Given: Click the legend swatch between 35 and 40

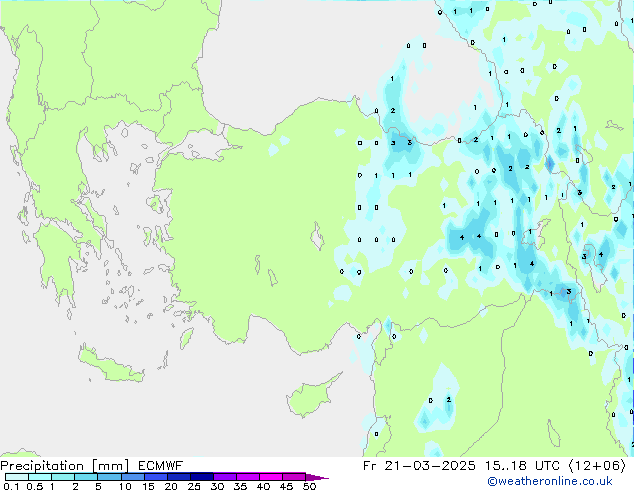Looking at the screenshot, I should coord(247,477).
